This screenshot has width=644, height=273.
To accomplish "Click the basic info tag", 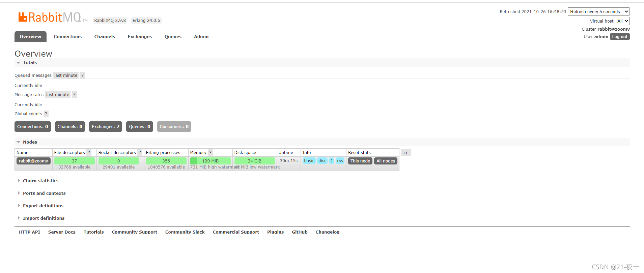I will click(x=309, y=161).
